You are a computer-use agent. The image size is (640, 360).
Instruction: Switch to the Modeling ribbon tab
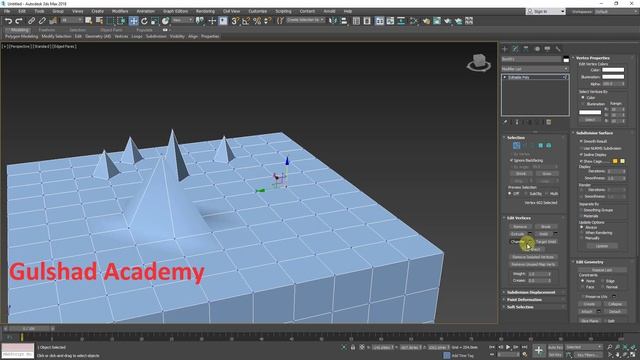pyautogui.click(x=19, y=30)
